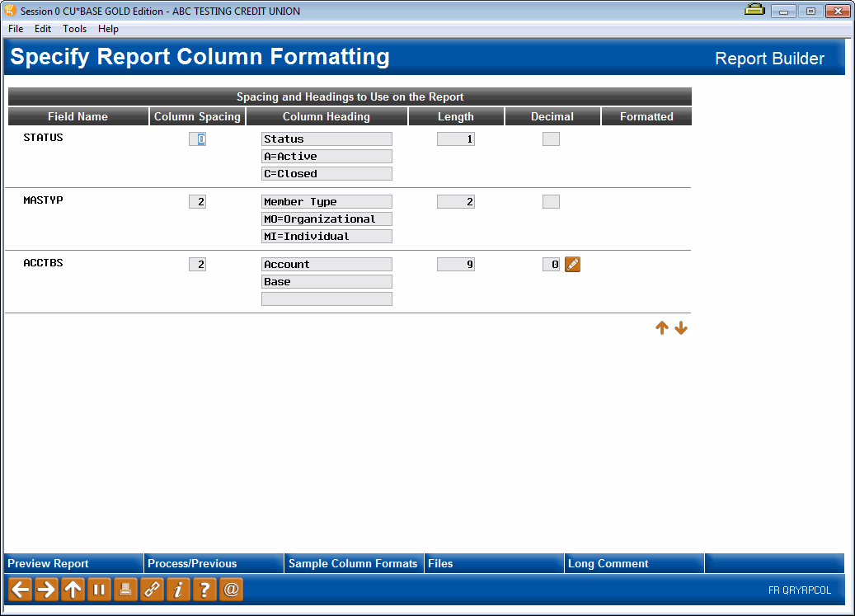The image size is (855, 616).
Task: Open the information icon
Action: [x=178, y=590]
